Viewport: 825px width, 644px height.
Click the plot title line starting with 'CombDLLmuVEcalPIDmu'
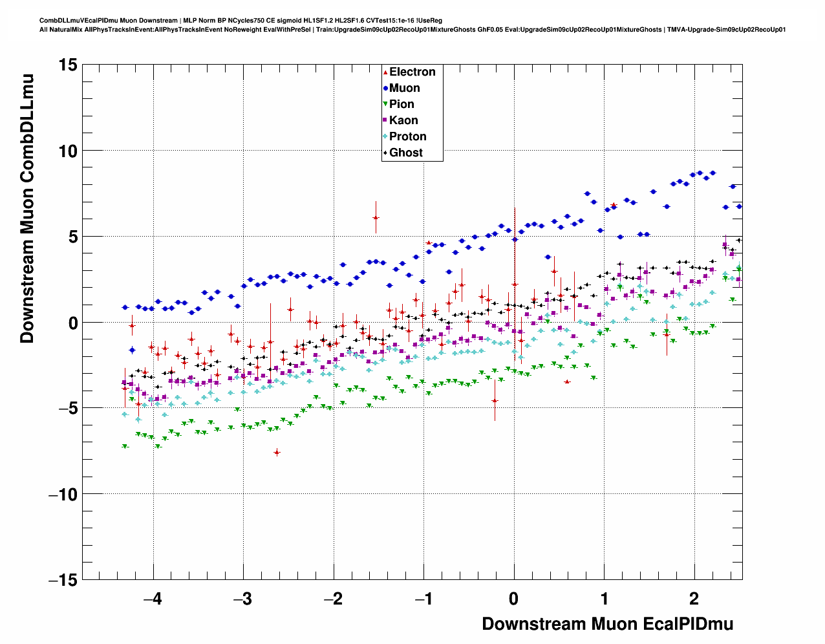241,21
